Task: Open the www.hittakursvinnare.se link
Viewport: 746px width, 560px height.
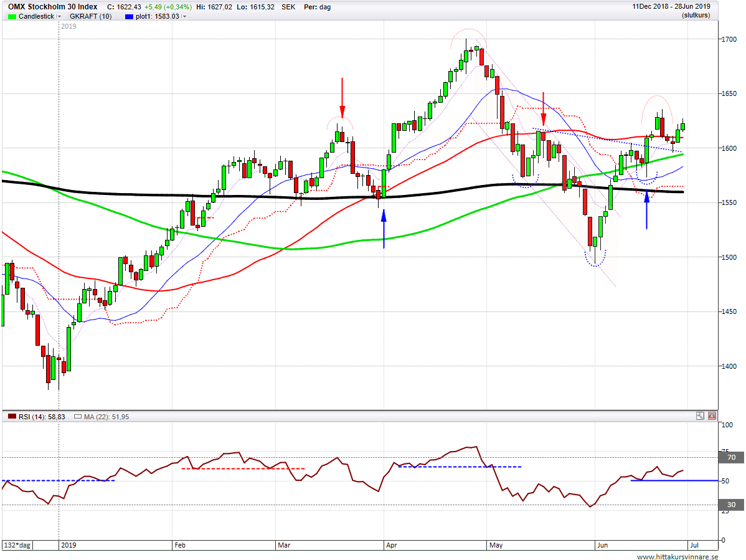Action: 678,557
